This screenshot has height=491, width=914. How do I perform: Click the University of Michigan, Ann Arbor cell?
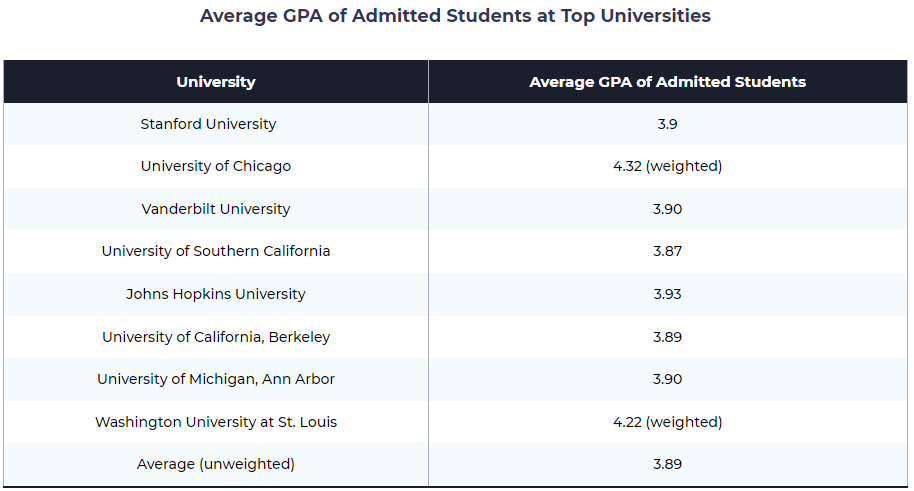point(216,379)
